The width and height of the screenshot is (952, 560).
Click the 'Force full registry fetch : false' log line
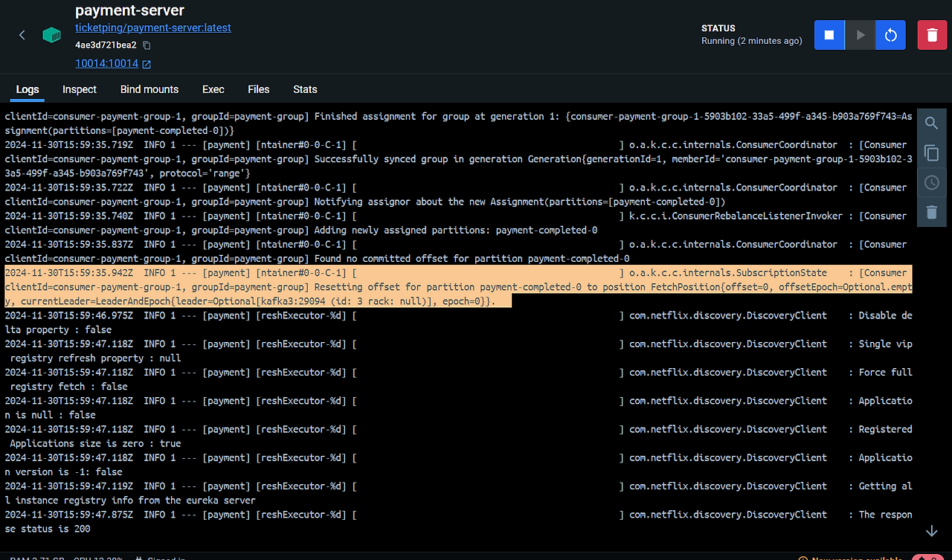(458, 379)
